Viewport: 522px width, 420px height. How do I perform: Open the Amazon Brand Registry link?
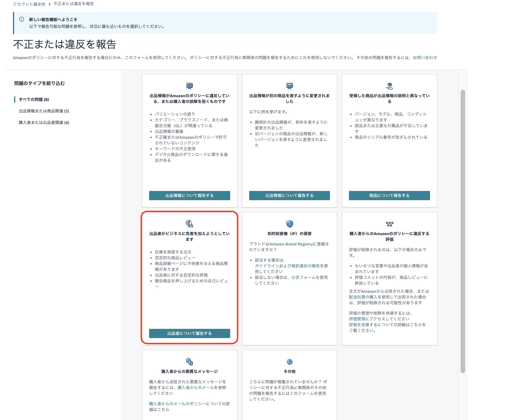click(x=291, y=244)
